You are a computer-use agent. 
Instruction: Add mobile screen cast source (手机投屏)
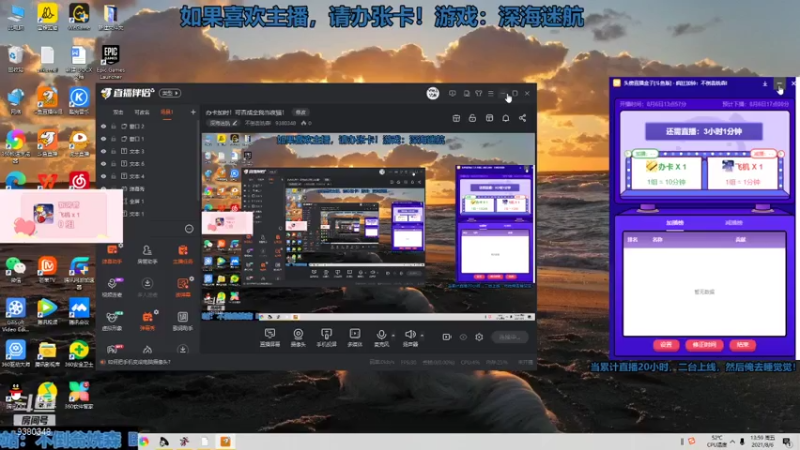pos(327,337)
